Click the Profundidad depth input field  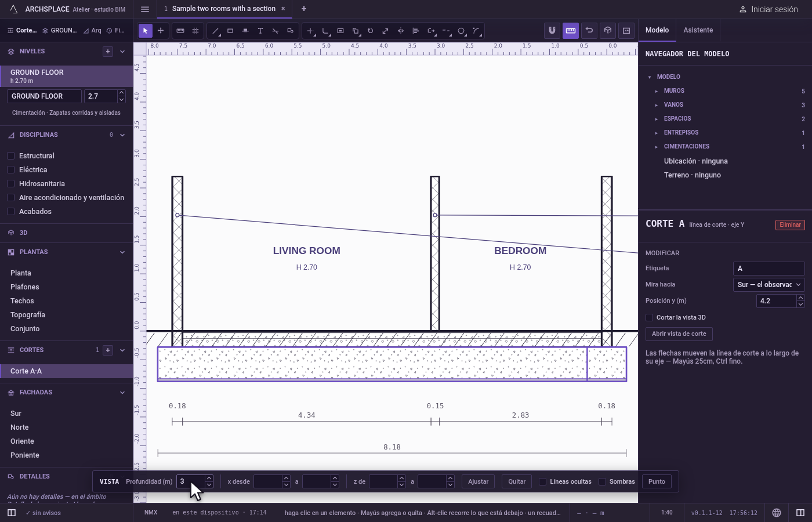click(191, 481)
